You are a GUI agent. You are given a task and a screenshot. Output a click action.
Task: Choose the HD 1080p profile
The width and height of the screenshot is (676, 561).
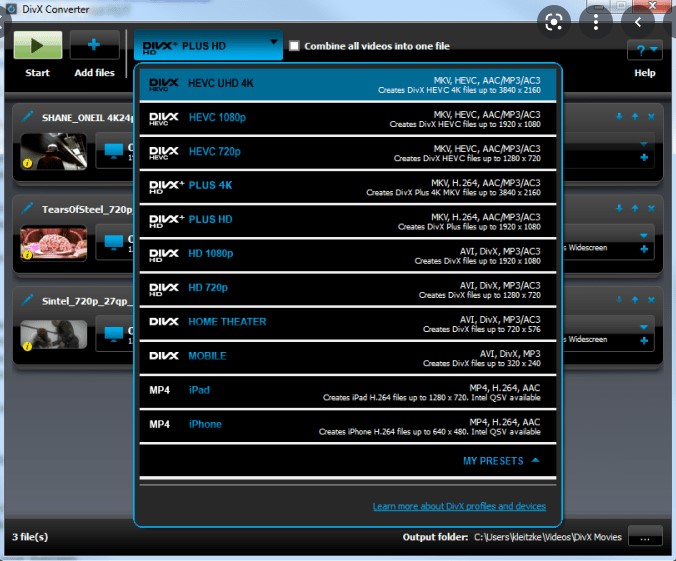point(348,255)
